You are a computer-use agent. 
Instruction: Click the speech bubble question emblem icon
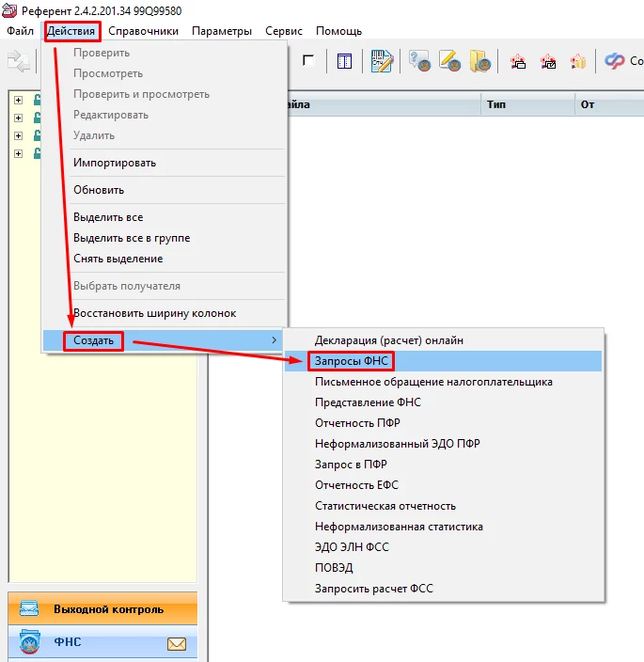(419, 62)
